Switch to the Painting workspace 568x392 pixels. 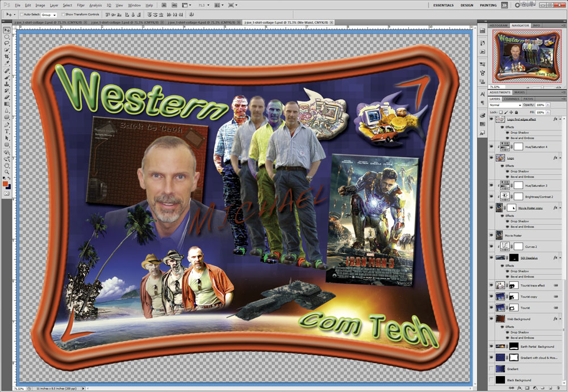[488, 5]
